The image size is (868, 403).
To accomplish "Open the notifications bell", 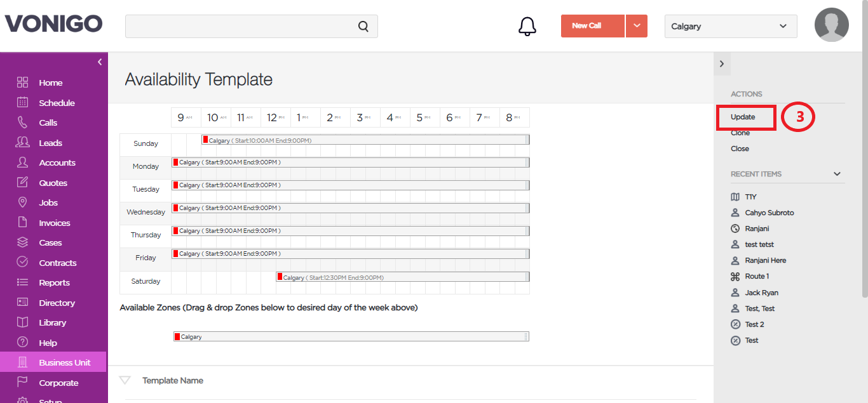I will tap(527, 27).
